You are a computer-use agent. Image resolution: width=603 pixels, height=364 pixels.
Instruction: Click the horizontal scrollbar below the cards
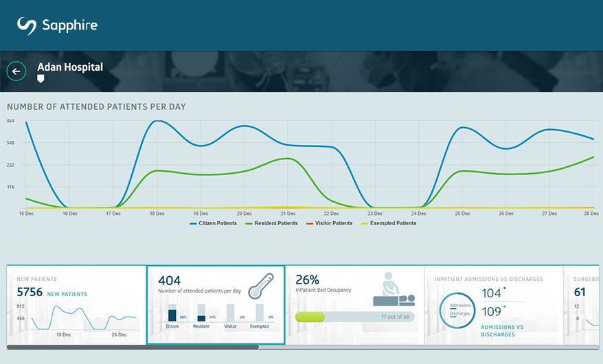click(303, 347)
